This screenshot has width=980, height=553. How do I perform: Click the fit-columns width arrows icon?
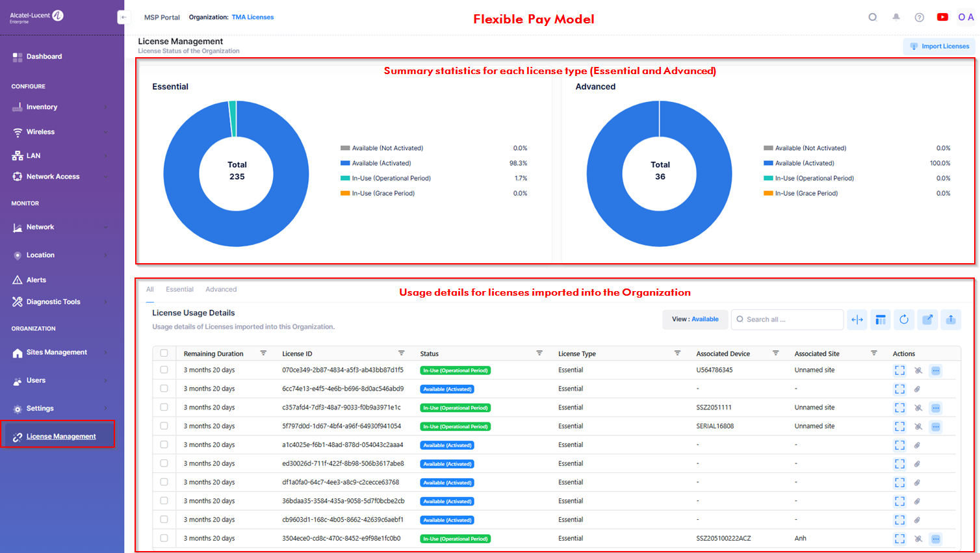[857, 319]
